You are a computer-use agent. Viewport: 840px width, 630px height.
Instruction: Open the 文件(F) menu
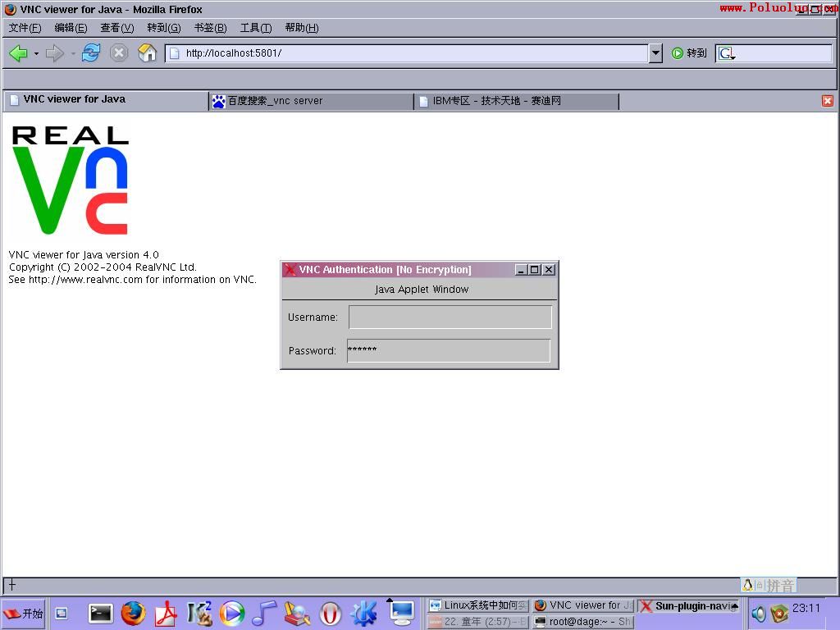(25, 28)
